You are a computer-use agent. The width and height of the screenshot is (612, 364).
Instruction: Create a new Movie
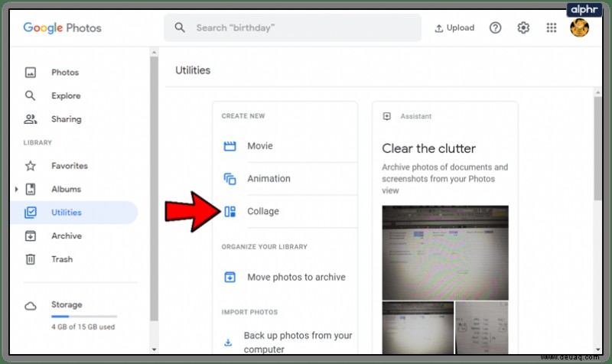pyautogui.click(x=260, y=146)
